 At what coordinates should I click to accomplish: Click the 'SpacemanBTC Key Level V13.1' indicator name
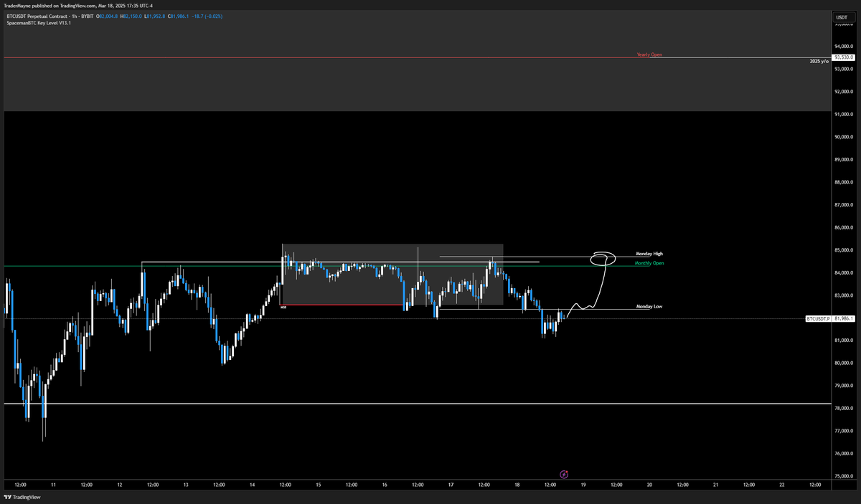38,22
